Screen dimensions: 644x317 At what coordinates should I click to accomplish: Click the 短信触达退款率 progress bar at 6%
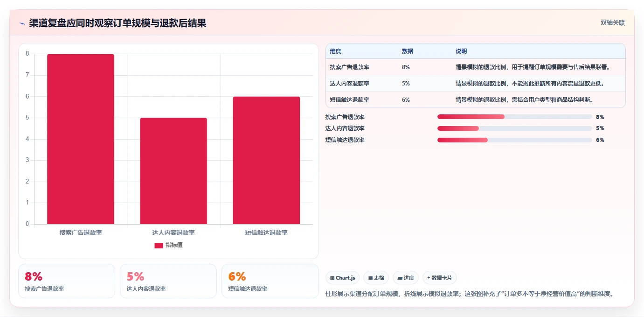(x=514, y=140)
